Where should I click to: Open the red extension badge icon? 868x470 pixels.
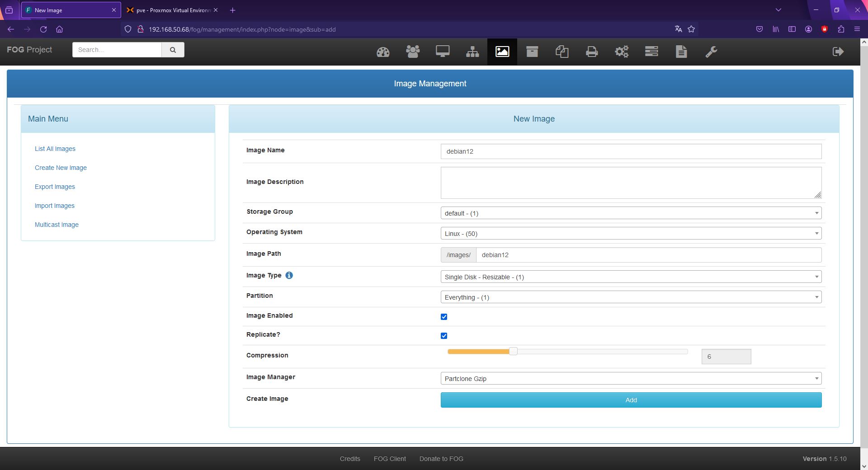click(825, 29)
